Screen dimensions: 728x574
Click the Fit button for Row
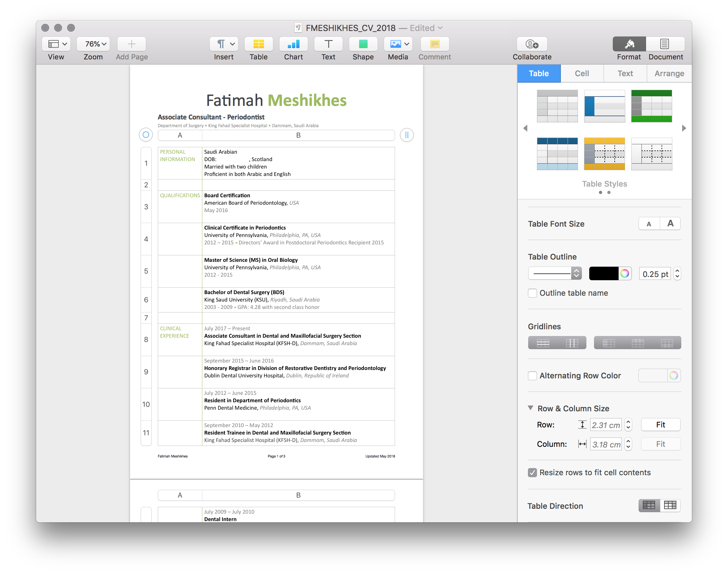coord(661,425)
